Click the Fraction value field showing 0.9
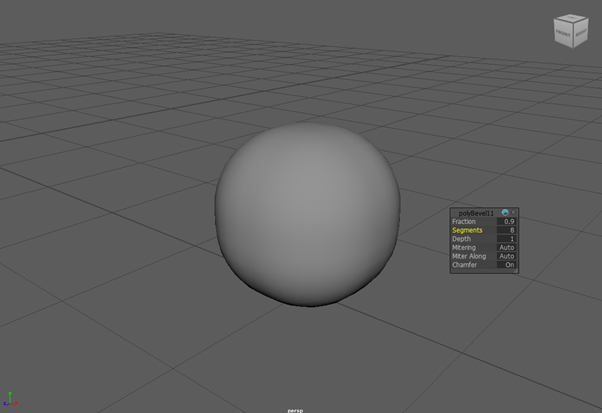 click(508, 221)
